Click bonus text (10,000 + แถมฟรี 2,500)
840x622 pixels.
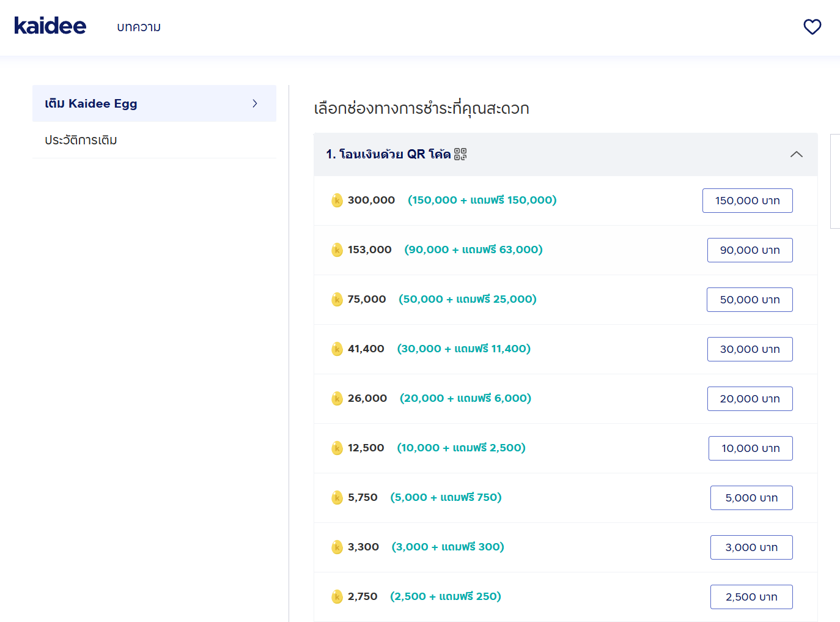462,448
